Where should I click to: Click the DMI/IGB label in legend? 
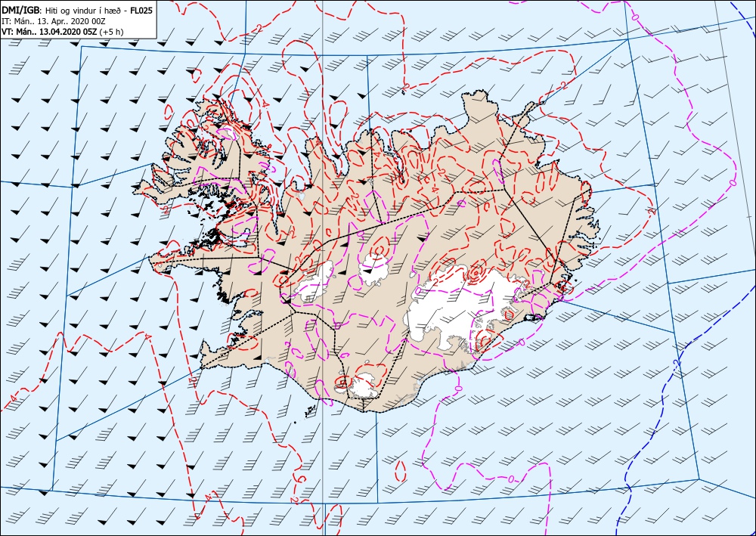pyautogui.click(x=22, y=11)
